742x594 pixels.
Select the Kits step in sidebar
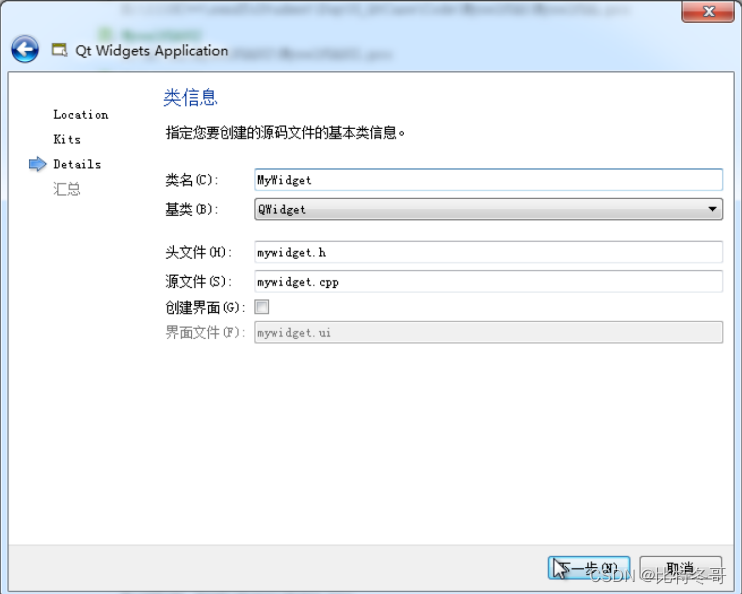[67, 139]
